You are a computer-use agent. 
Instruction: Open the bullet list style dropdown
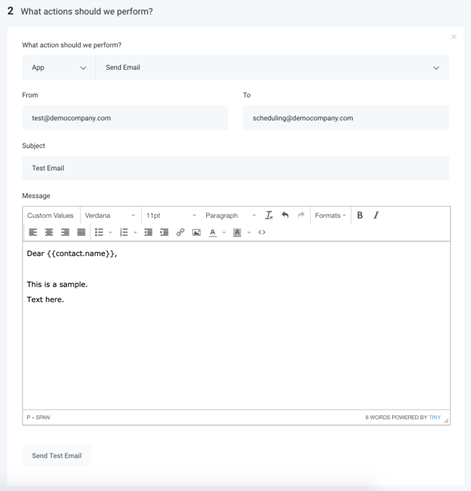click(x=110, y=233)
